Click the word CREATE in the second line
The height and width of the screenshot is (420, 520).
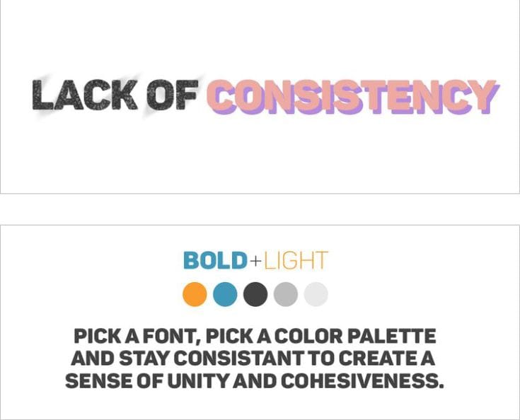pos(388,358)
